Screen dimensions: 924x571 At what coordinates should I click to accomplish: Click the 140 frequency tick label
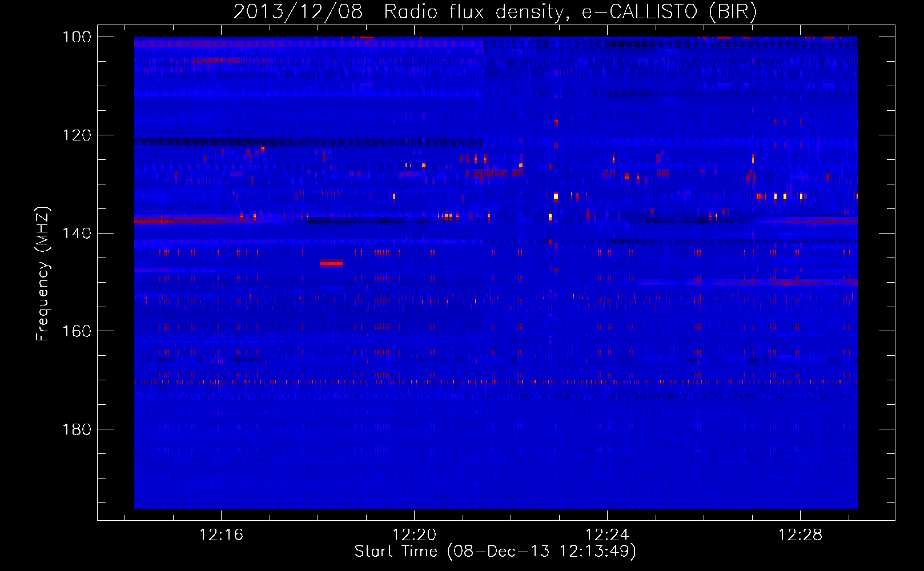click(77, 233)
